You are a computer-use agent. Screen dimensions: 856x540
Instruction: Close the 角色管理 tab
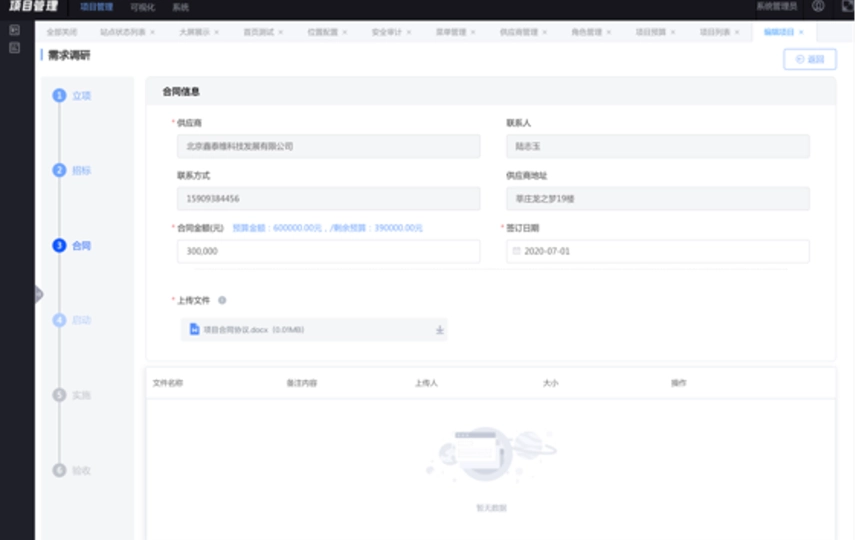[609, 32]
